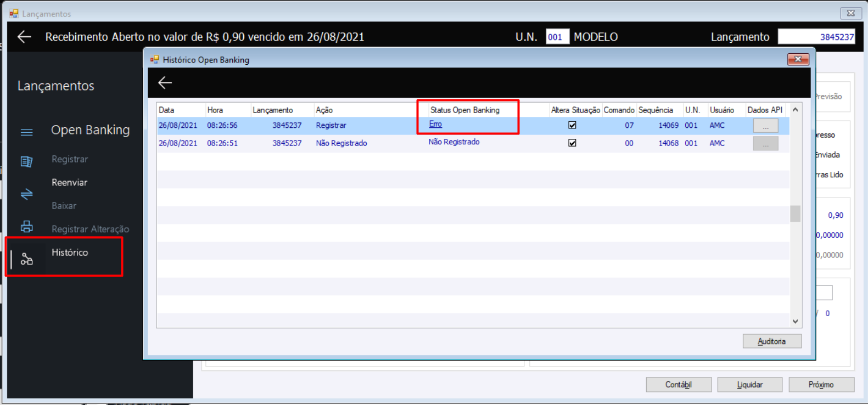
Task: Click the Histórico Open Banking window title icon
Action: [x=154, y=59]
